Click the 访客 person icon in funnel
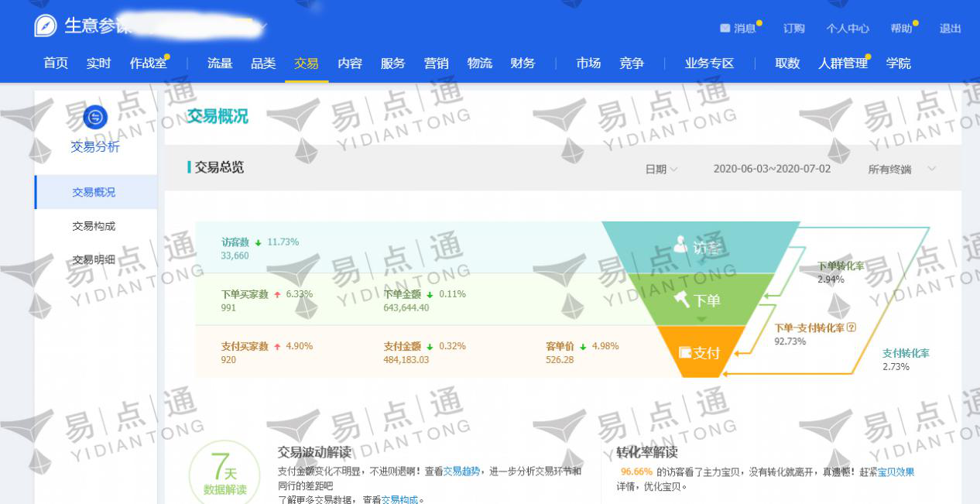The height and width of the screenshot is (504, 980). (x=680, y=245)
